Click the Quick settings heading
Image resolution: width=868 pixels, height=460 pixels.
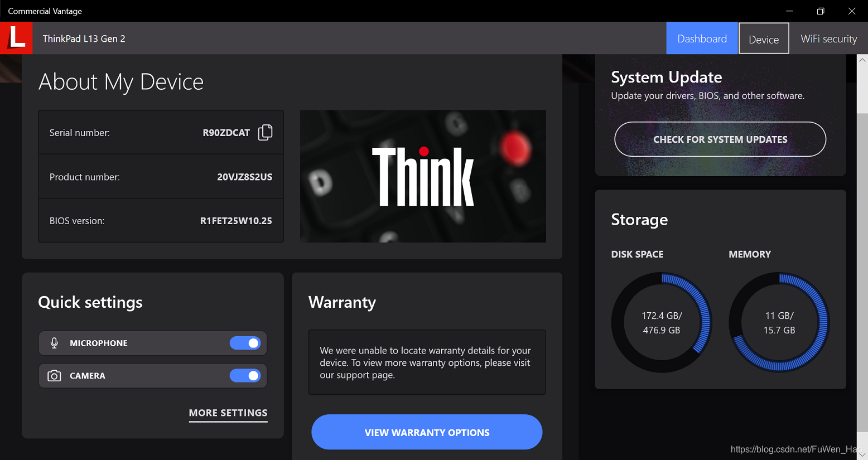coord(90,302)
